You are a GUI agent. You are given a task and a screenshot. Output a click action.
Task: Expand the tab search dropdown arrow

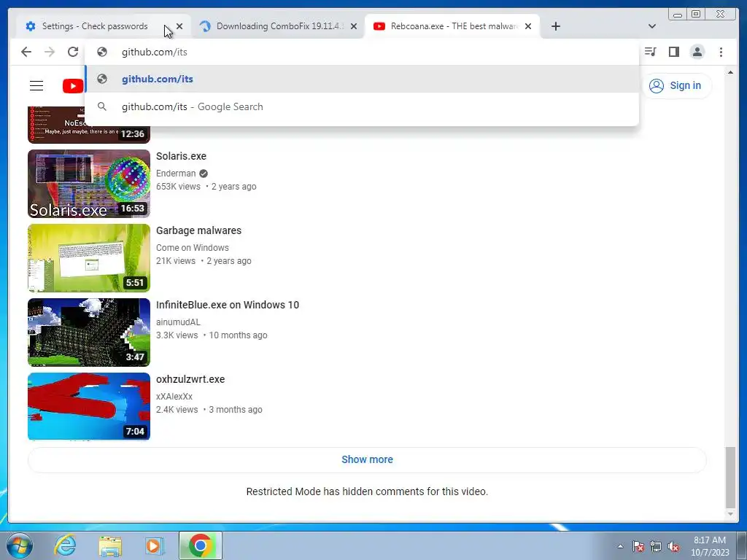(x=652, y=26)
